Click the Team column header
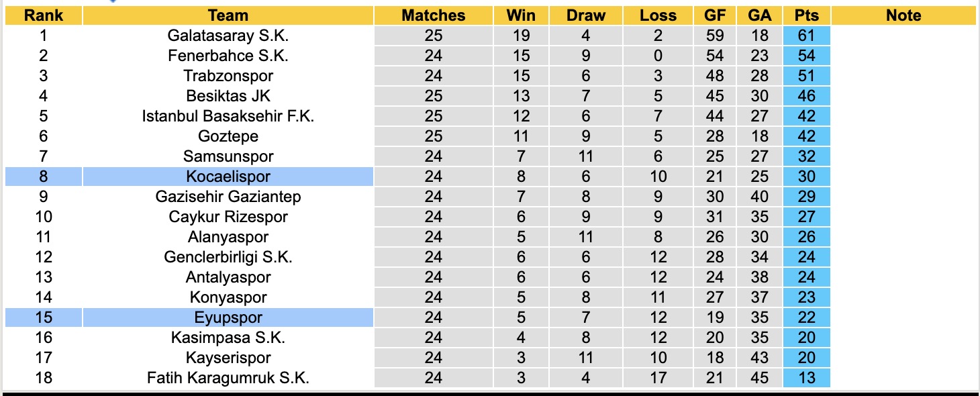The height and width of the screenshot is (396, 980). [x=228, y=15]
